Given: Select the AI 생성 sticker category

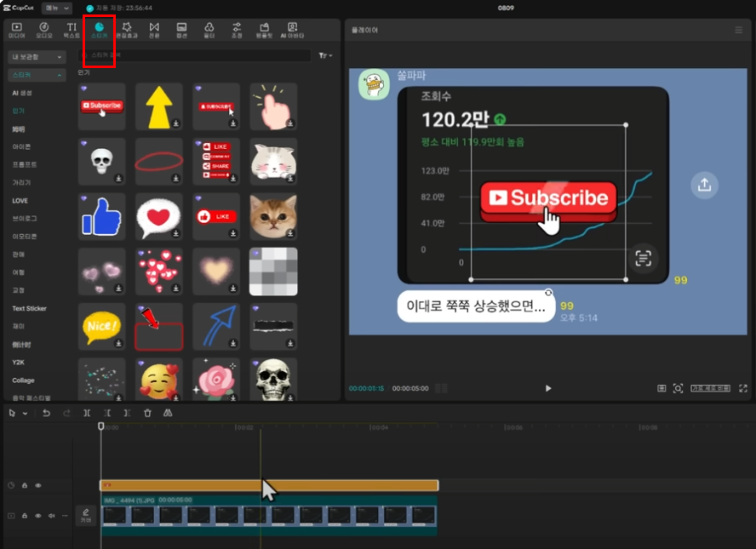Looking at the screenshot, I should (22, 93).
